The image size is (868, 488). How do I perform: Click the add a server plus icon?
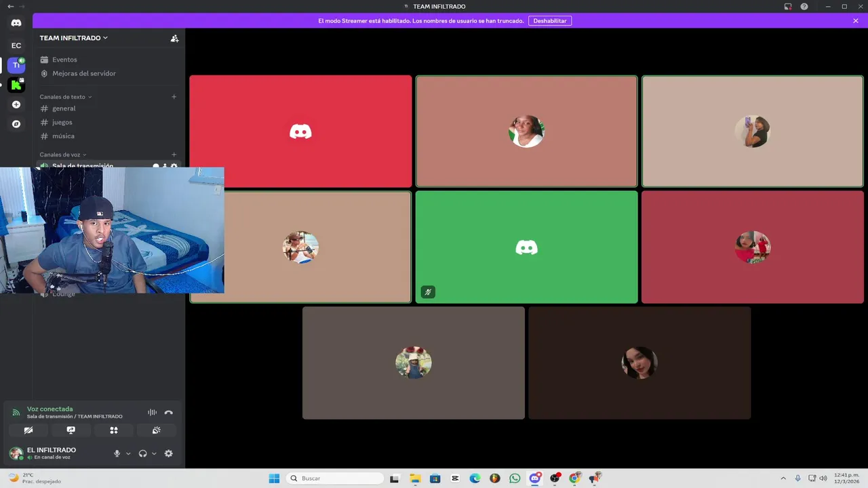[x=16, y=104]
